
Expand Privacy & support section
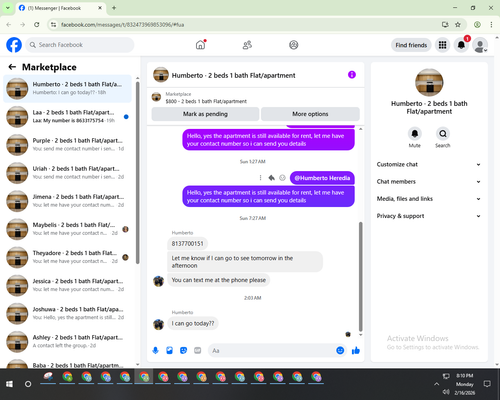(x=429, y=216)
